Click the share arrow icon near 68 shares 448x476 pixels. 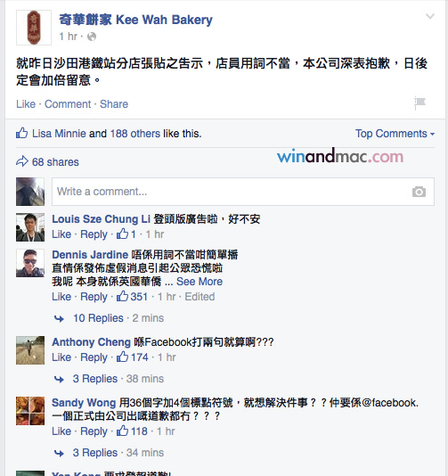coord(22,161)
